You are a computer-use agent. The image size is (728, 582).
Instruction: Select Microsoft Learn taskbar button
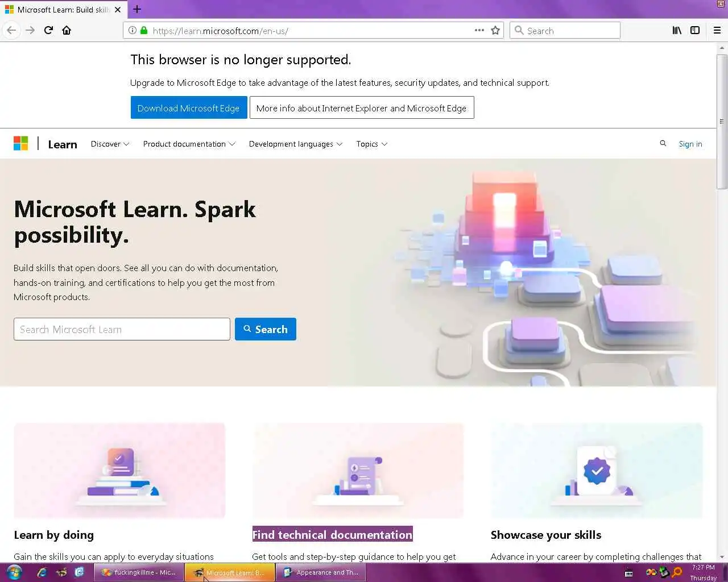coord(230,572)
